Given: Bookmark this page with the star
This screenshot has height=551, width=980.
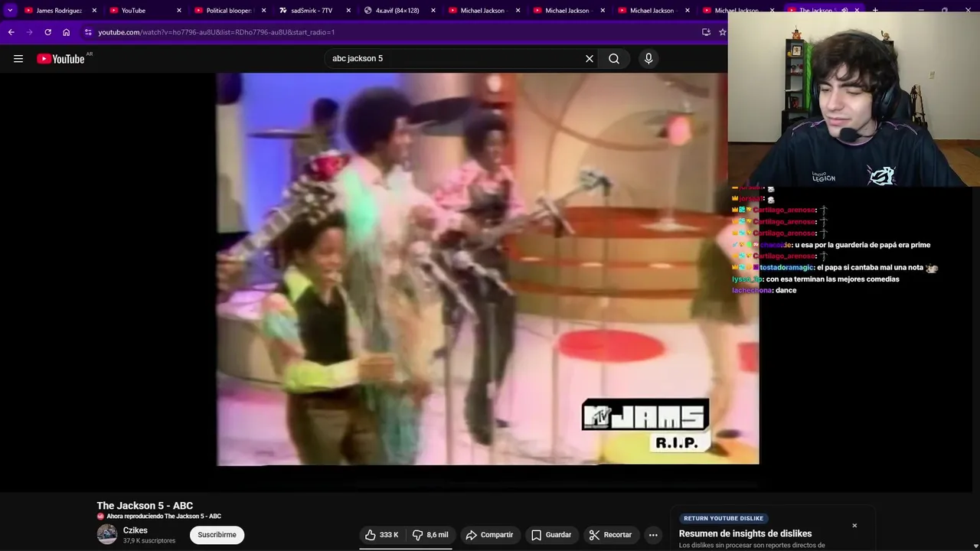Looking at the screenshot, I should (722, 32).
